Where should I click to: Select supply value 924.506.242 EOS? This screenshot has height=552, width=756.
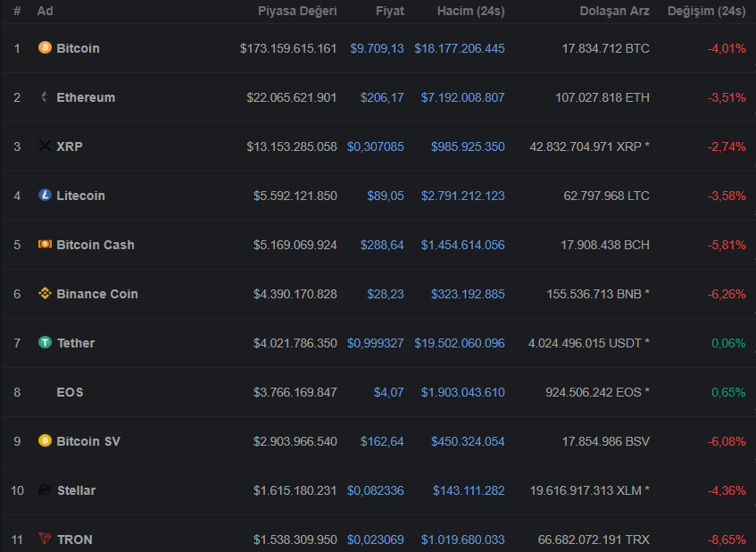tap(598, 392)
